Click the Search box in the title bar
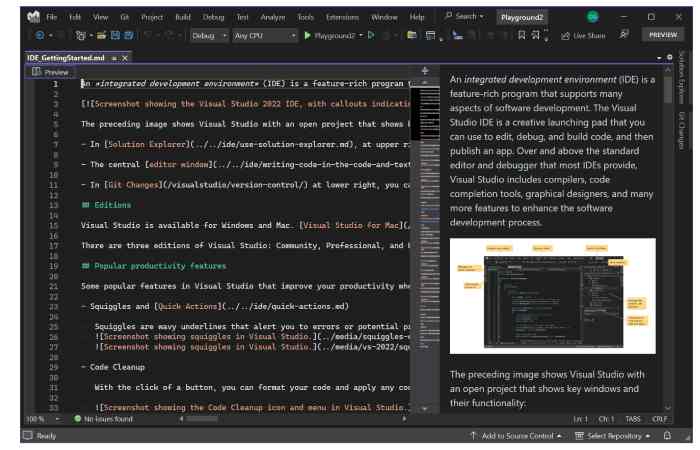The width and height of the screenshot is (700, 450). click(x=465, y=17)
